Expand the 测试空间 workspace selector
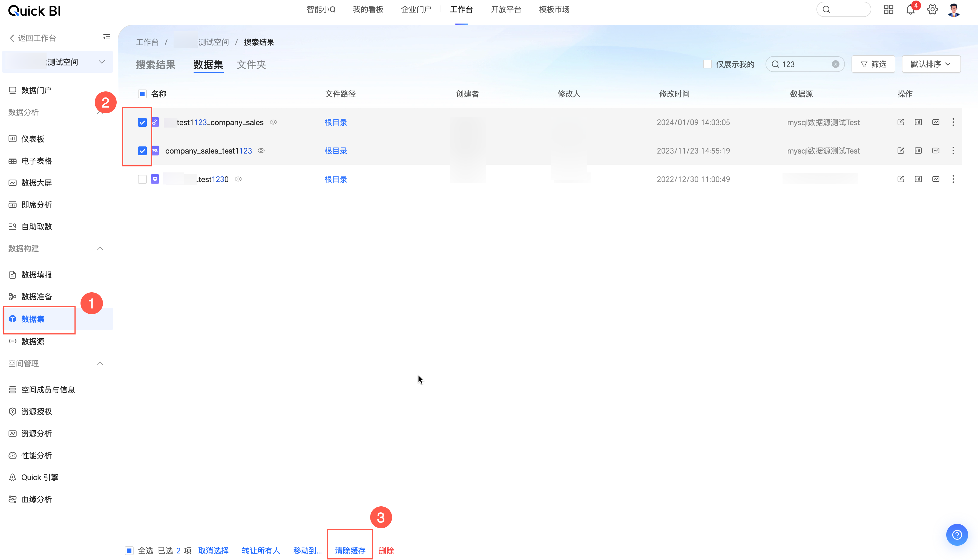Viewport: 978px width, 560px height. click(x=102, y=62)
